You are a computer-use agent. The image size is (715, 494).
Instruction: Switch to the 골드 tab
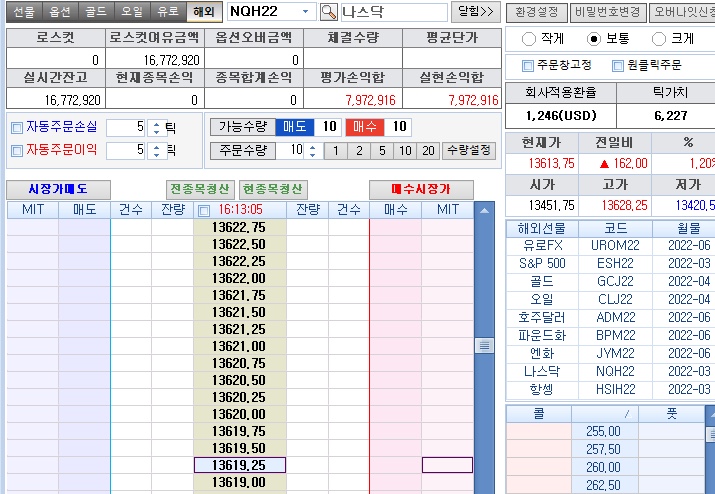[96, 12]
